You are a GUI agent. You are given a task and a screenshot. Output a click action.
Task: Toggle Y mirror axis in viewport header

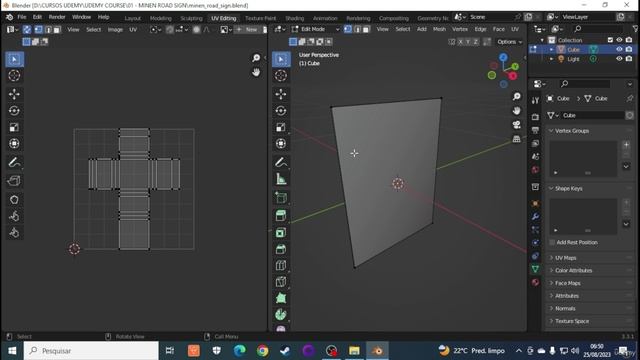(468, 42)
